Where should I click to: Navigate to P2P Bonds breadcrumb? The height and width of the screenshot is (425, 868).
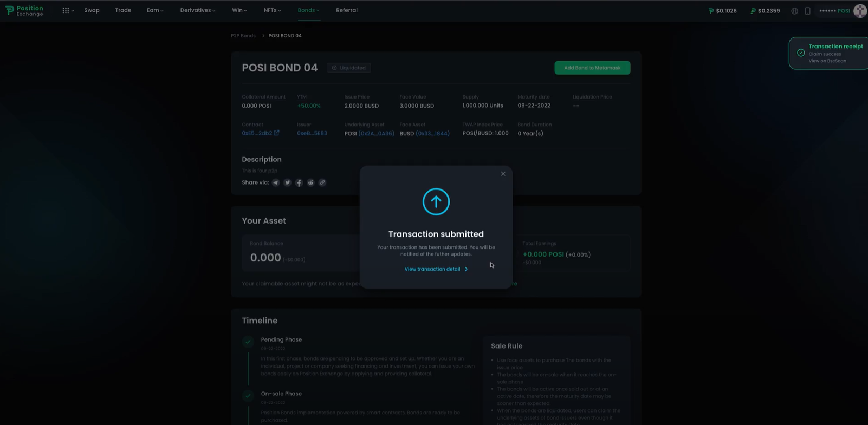click(243, 36)
